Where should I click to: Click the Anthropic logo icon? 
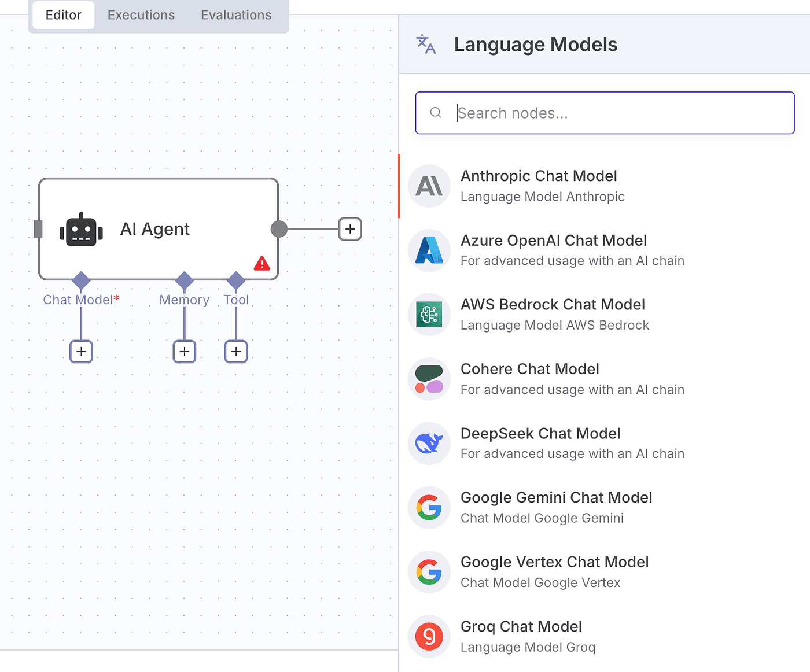[429, 186]
